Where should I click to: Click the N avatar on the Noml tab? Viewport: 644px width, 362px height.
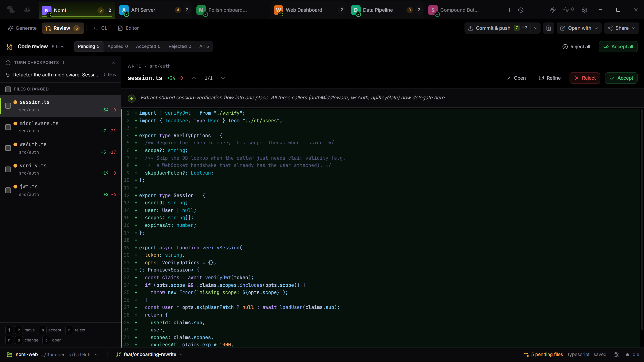(46, 10)
